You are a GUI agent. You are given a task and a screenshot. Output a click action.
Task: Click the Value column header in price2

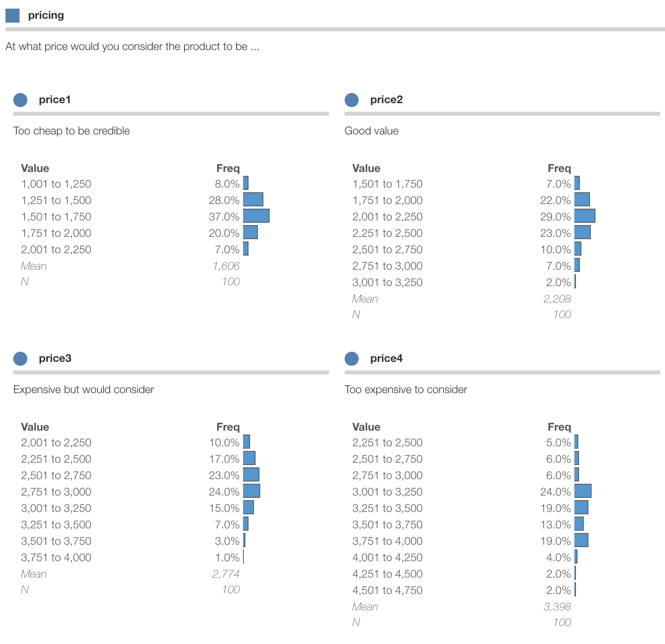(x=366, y=168)
